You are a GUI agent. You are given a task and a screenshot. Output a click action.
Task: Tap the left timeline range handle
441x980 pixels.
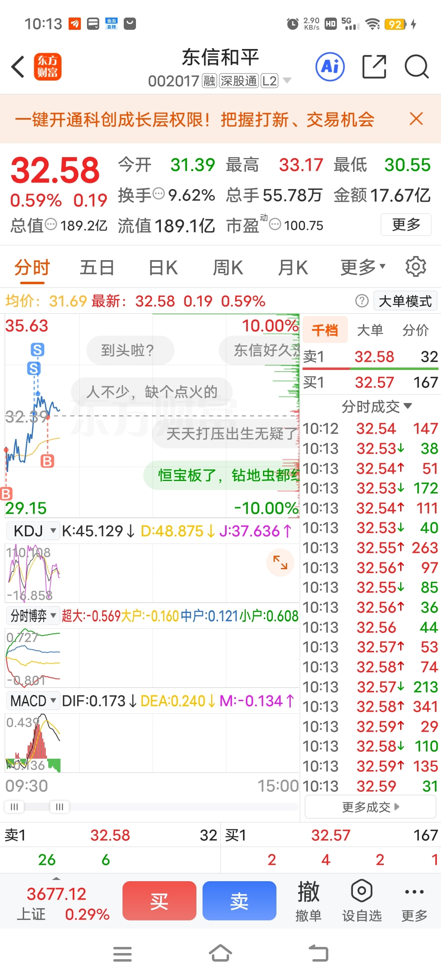[x=14, y=807]
